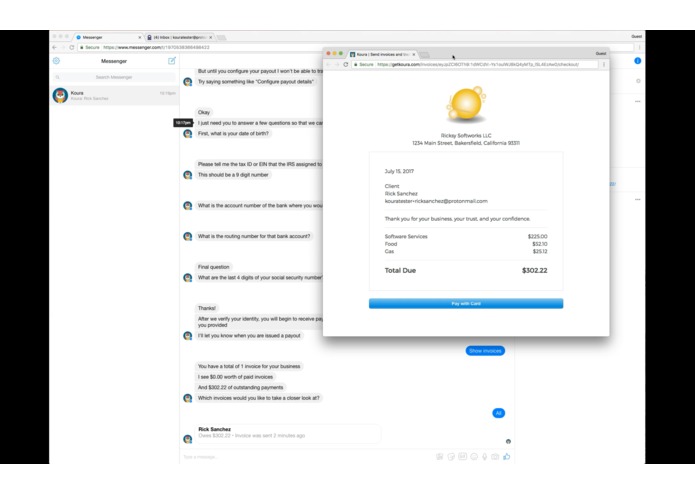This screenshot has width=695, height=494.
Task: Open the sticker picker in composer
Action: coord(451,457)
